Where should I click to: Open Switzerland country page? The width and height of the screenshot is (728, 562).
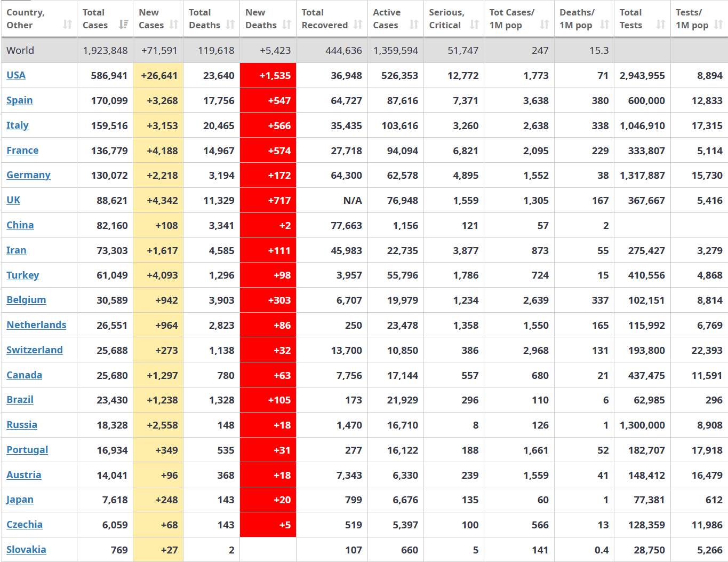tap(35, 350)
